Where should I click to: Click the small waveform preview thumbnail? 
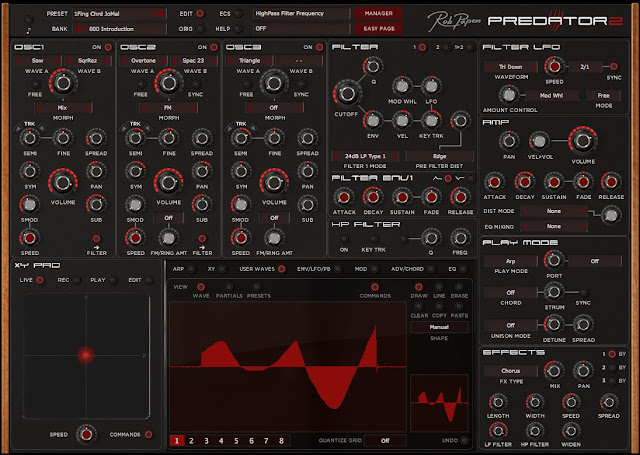[x=439, y=402]
